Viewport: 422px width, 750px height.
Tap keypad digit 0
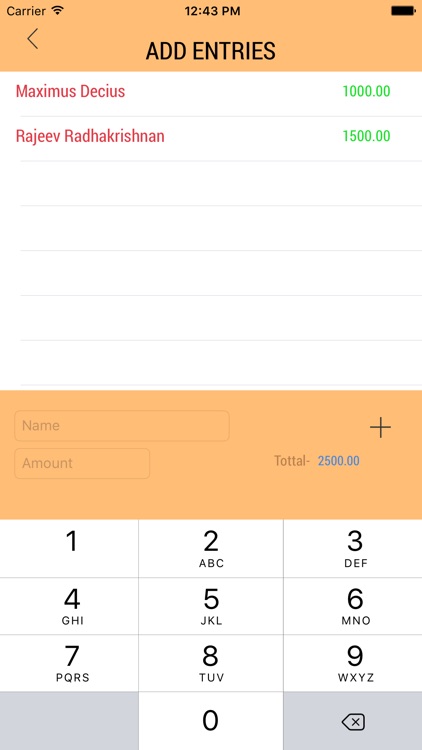pos(211,721)
